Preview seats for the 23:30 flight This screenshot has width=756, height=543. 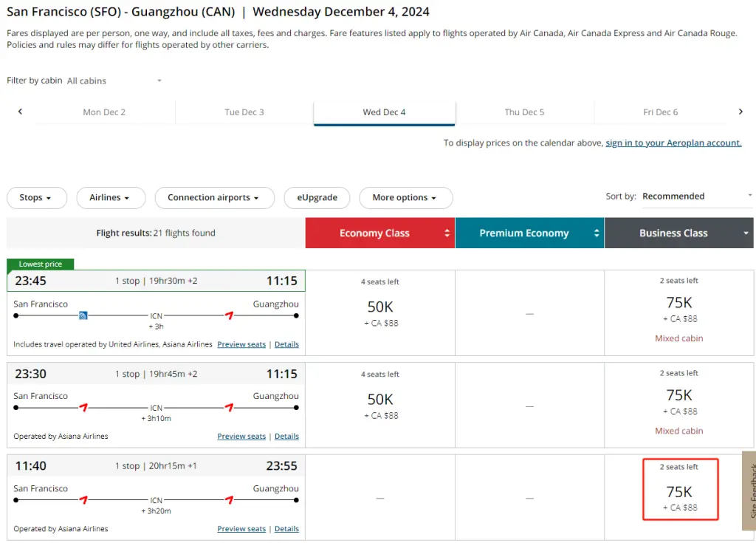click(241, 437)
